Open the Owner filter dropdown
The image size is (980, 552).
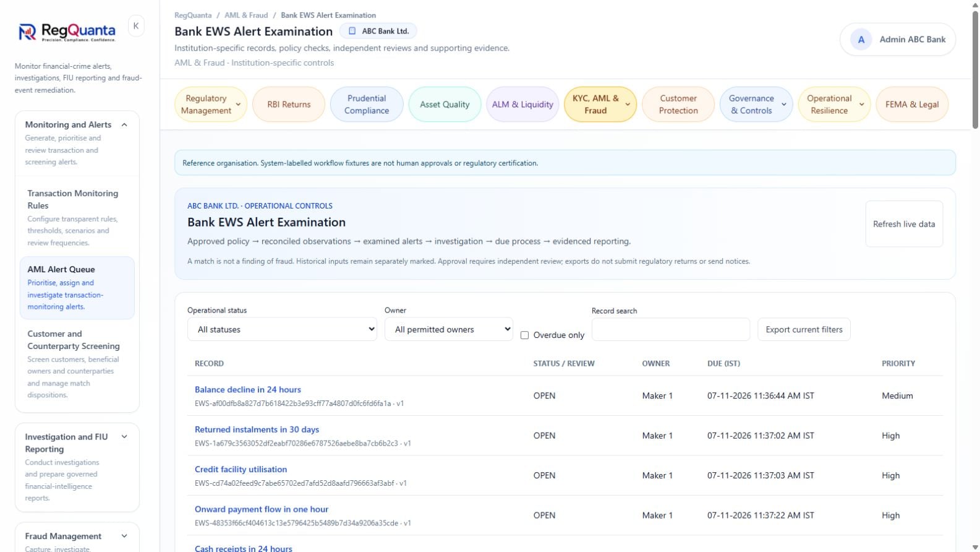(x=448, y=329)
